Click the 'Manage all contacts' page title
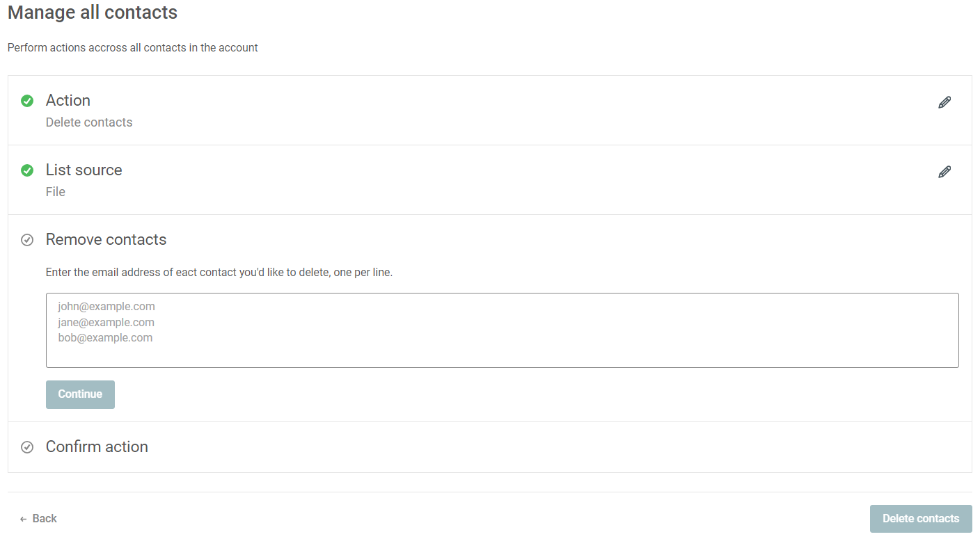 pos(93,13)
